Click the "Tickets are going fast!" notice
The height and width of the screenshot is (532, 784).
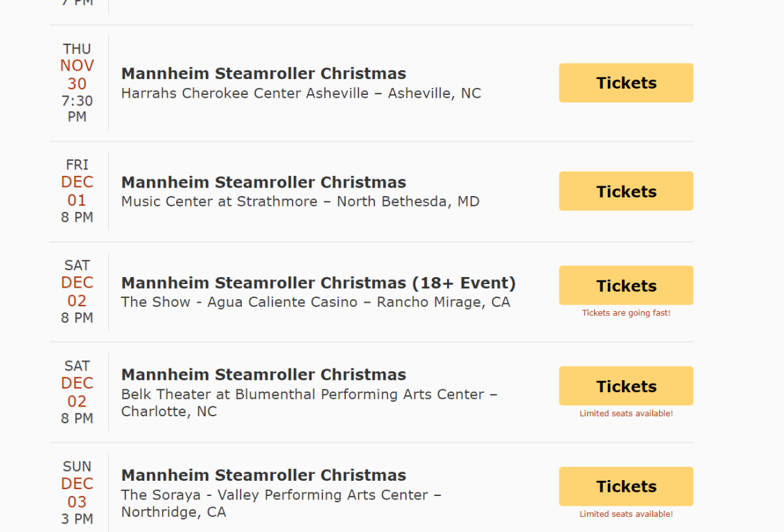click(626, 313)
